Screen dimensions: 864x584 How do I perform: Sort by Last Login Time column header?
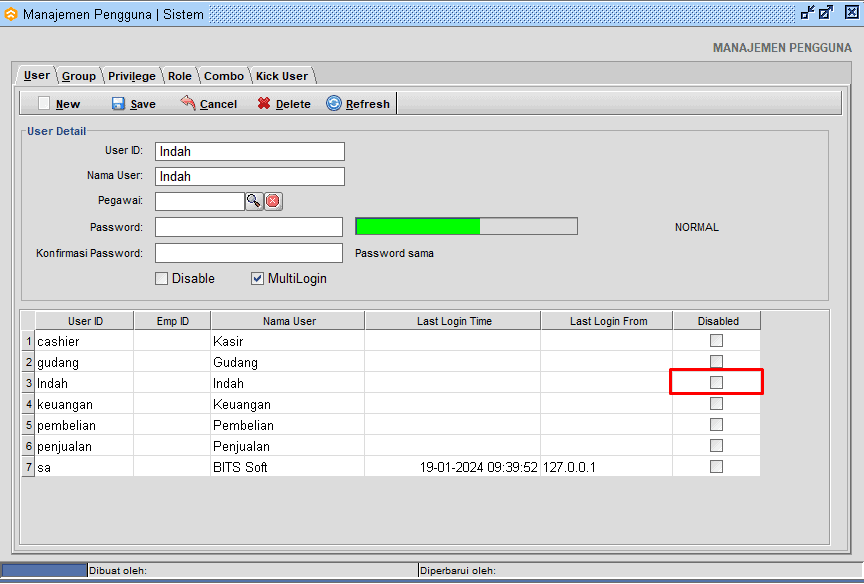453,321
